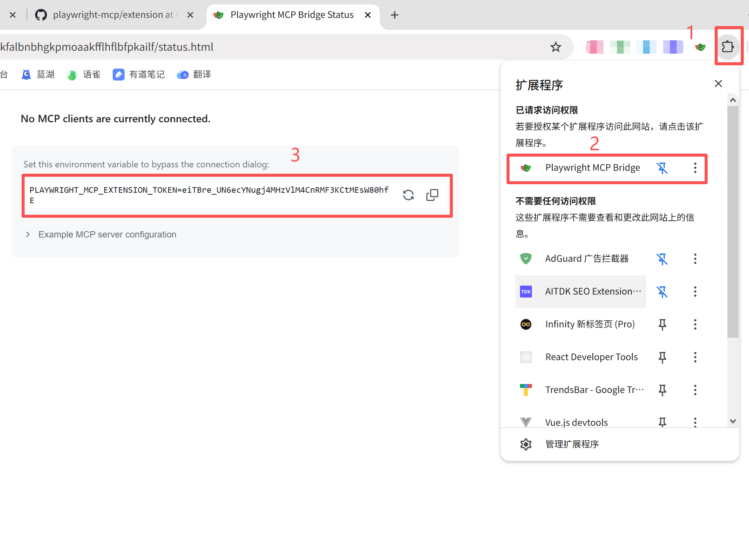
Task: Switch to the playwright-mcp/extension GitHub tab
Action: pos(112,15)
